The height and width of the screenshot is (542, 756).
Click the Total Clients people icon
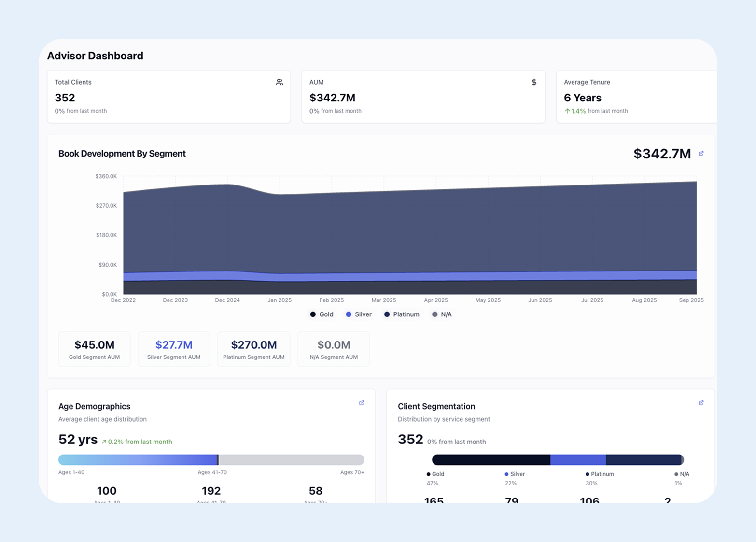pyautogui.click(x=279, y=82)
